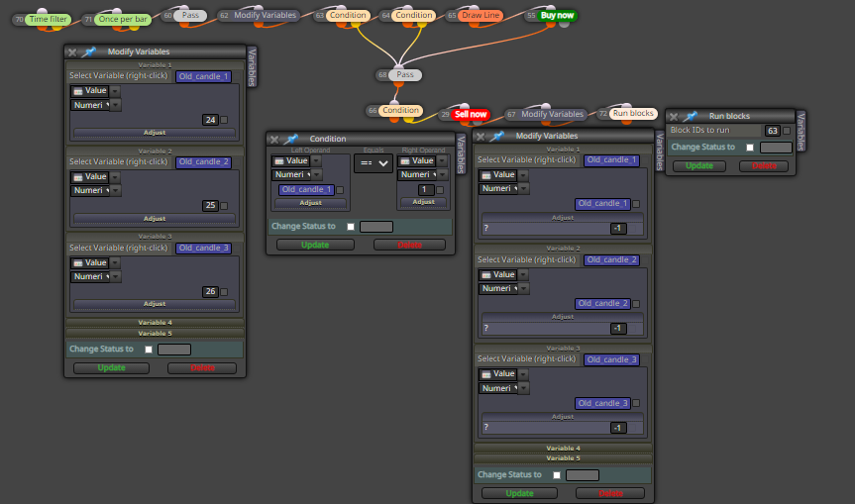Image resolution: width=855 pixels, height=504 pixels.
Task: Toggle checkbox beside Old_candle_1 in Condition left operand
Action: [340, 190]
